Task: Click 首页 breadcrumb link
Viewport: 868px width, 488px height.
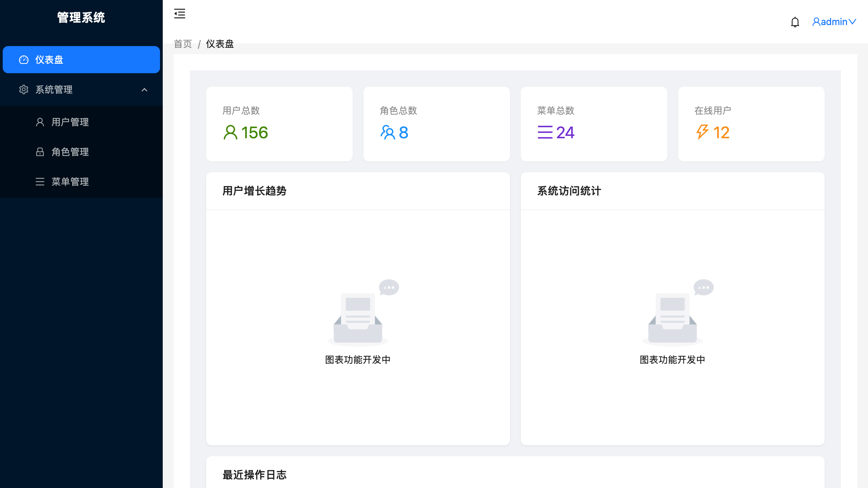Action: pyautogui.click(x=183, y=44)
